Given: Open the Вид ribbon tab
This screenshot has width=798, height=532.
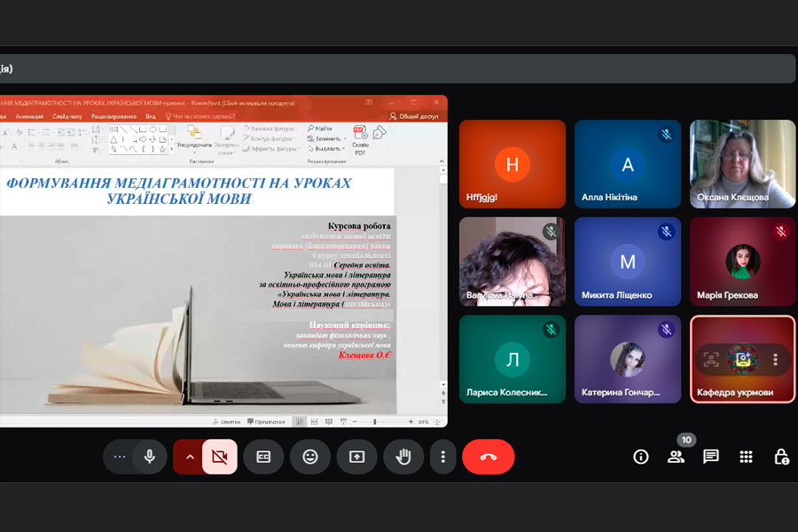Looking at the screenshot, I should coord(151,116).
